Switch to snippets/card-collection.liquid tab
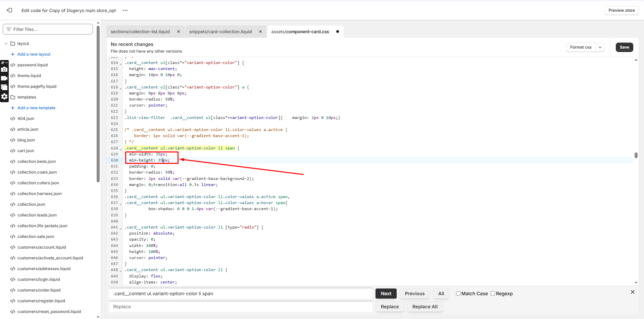This screenshot has height=319, width=644. [x=220, y=31]
